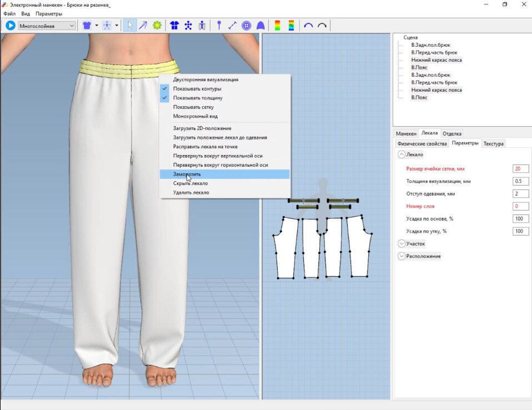532x410 pixels.
Task: Switch to the Лекала tab
Action: click(x=429, y=133)
